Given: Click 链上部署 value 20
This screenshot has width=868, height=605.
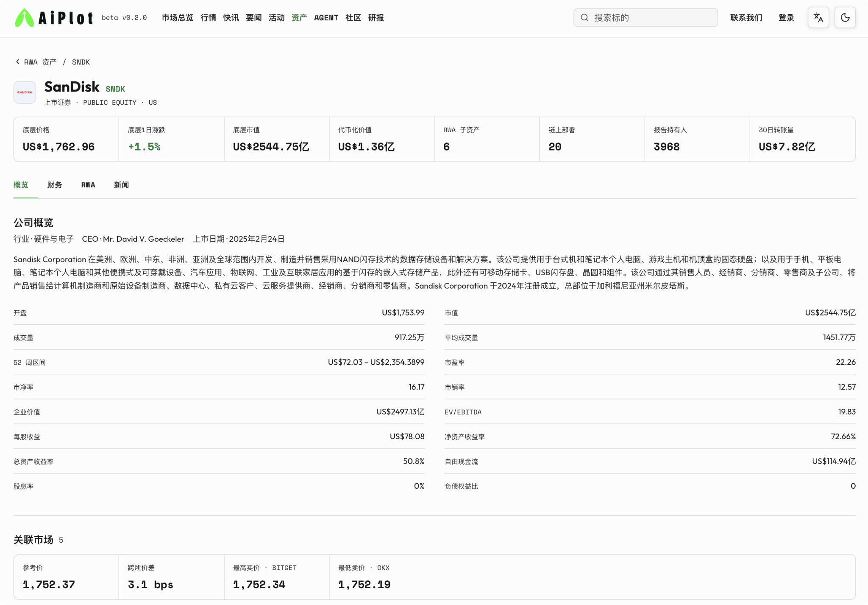Looking at the screenshot, I should pos(555,147).
